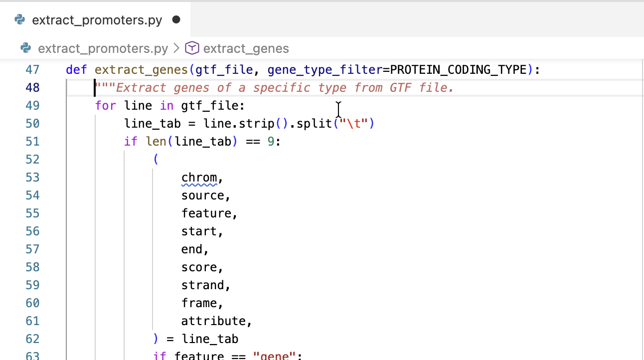
Task: Select the extract_promoters.py editor tab
Action: [x=97, y=20]
